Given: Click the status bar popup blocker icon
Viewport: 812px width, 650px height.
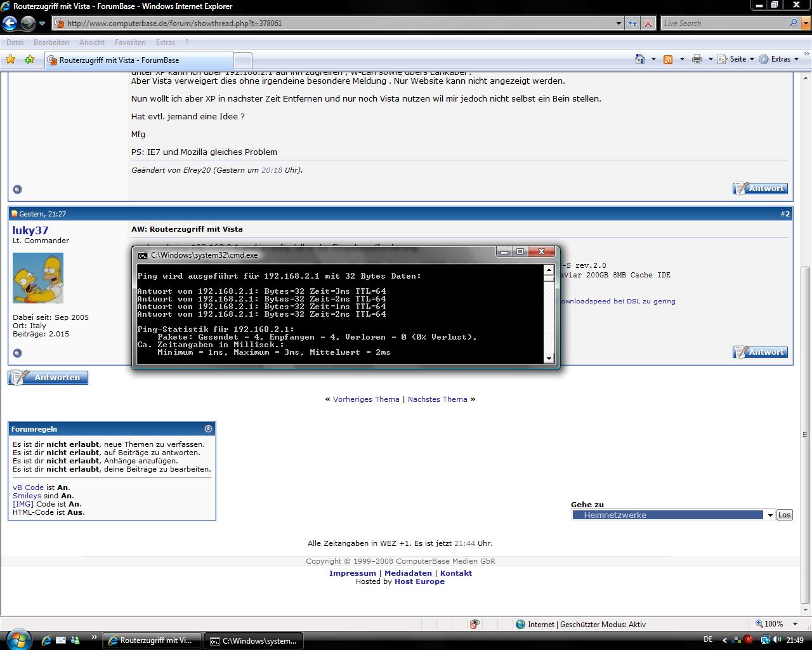Looking at the screenshot, I should point(475,625).
